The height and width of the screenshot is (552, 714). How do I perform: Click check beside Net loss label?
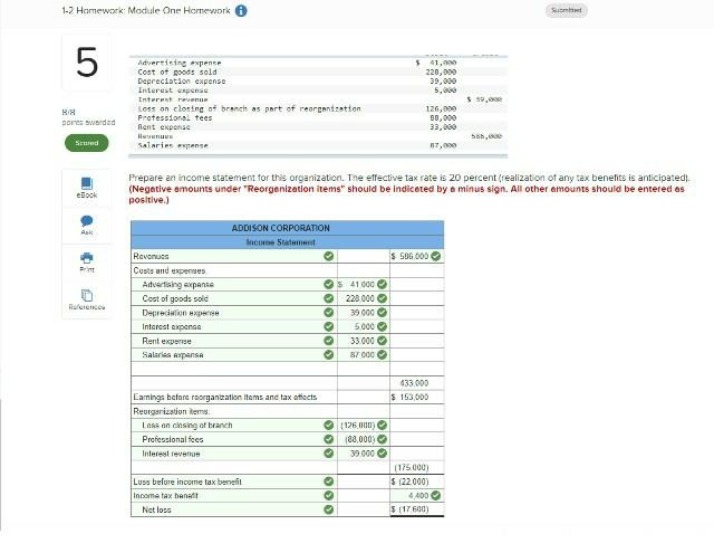click(328, 509)
